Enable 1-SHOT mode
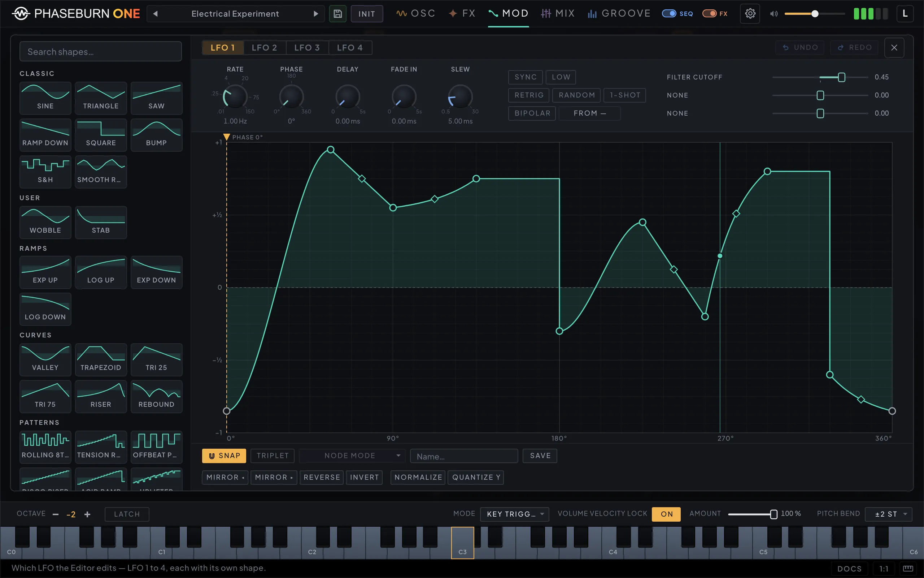924x578 pixels. click(625, 95)
